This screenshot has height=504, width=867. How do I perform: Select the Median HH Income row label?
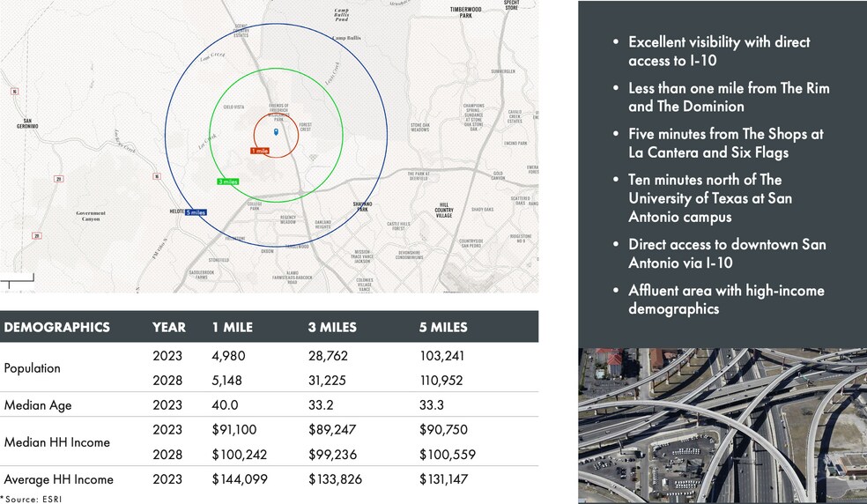(x=57, y=442)
